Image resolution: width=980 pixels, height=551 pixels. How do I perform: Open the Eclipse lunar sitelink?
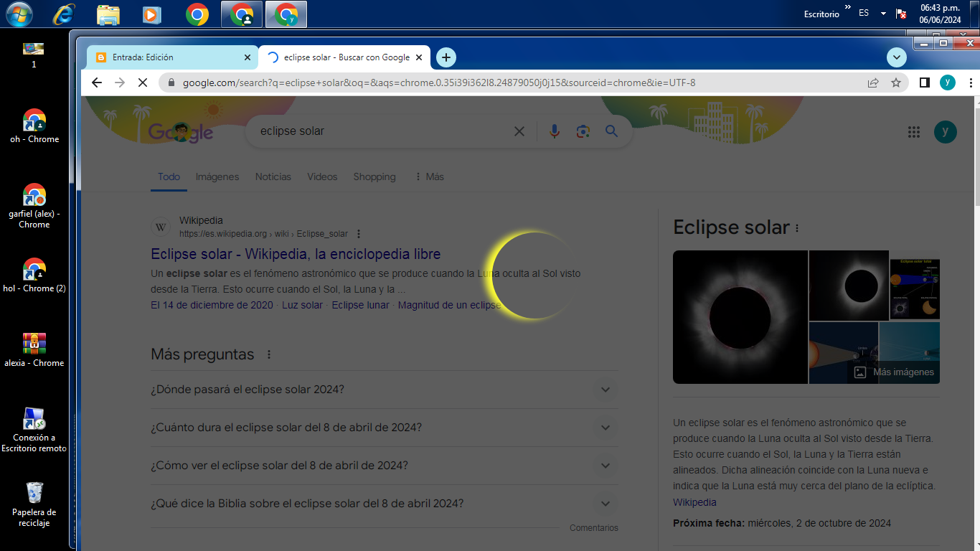pyautogui.click(x=360, y=305)
